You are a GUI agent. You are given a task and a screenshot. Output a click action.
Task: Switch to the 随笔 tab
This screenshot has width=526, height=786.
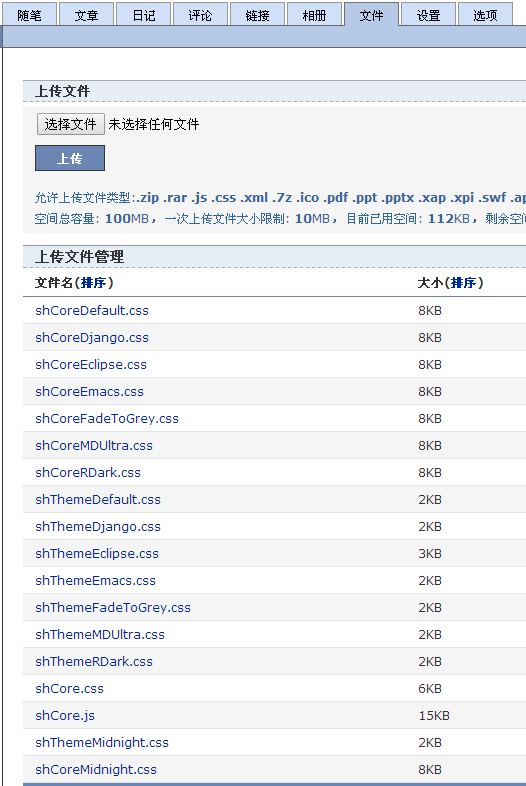pos(29,15)
